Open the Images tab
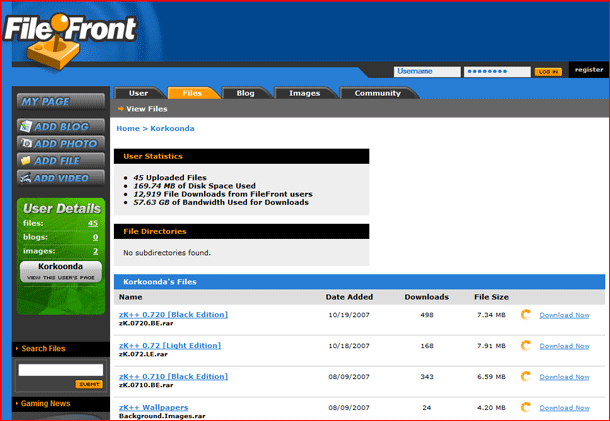This screenshot has width=610, height=421. tap(304, 93)
